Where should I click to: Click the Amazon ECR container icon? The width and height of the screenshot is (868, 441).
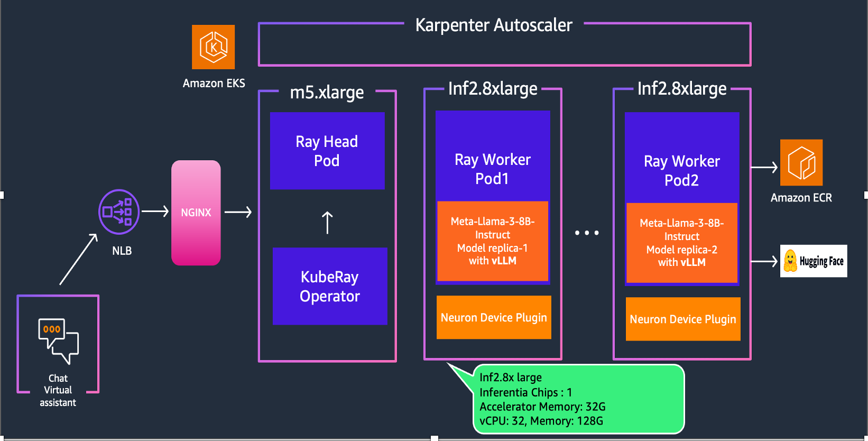[x=801, y=162]
